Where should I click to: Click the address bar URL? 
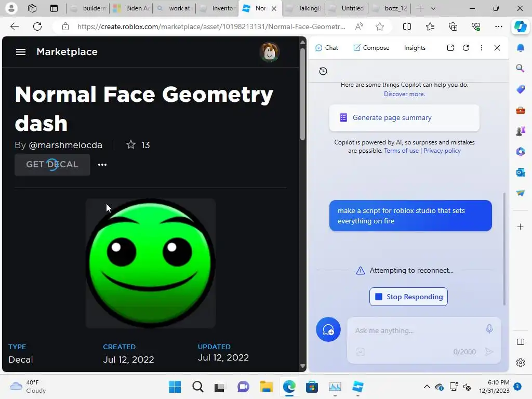click(x=211, y=26)
